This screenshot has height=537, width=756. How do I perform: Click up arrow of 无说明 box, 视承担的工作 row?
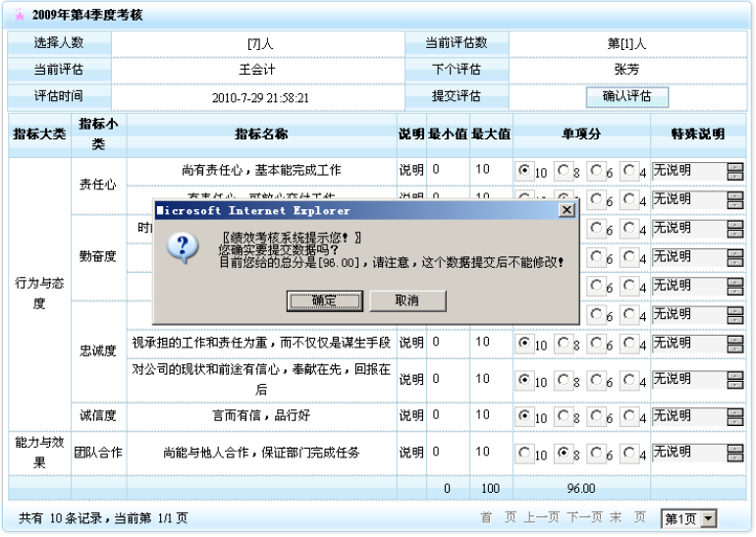tap(735, 340)
